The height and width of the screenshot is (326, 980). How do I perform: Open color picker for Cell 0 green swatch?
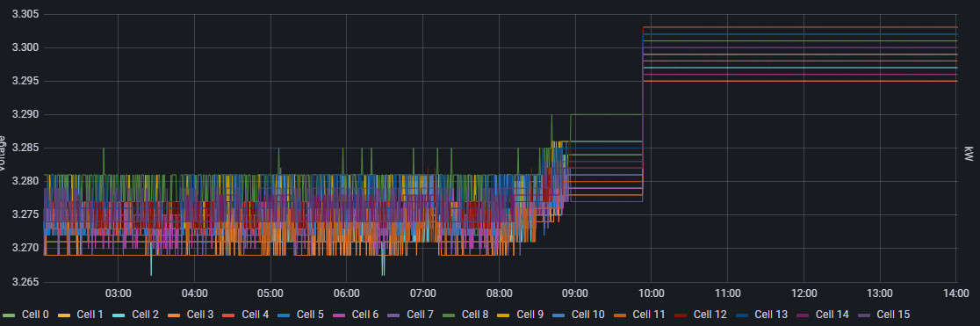click(x=10, y=315)
